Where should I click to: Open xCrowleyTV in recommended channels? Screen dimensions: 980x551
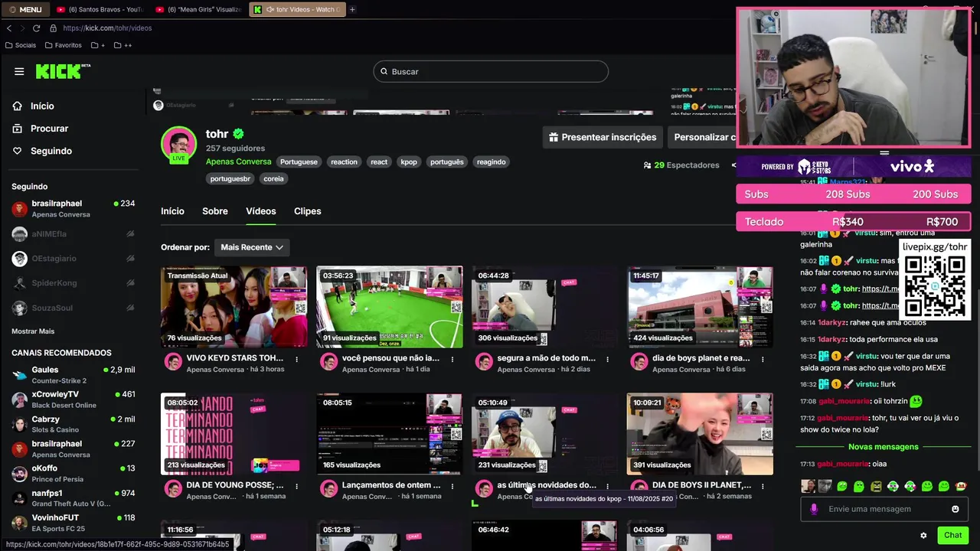click(x=73, y=399)
